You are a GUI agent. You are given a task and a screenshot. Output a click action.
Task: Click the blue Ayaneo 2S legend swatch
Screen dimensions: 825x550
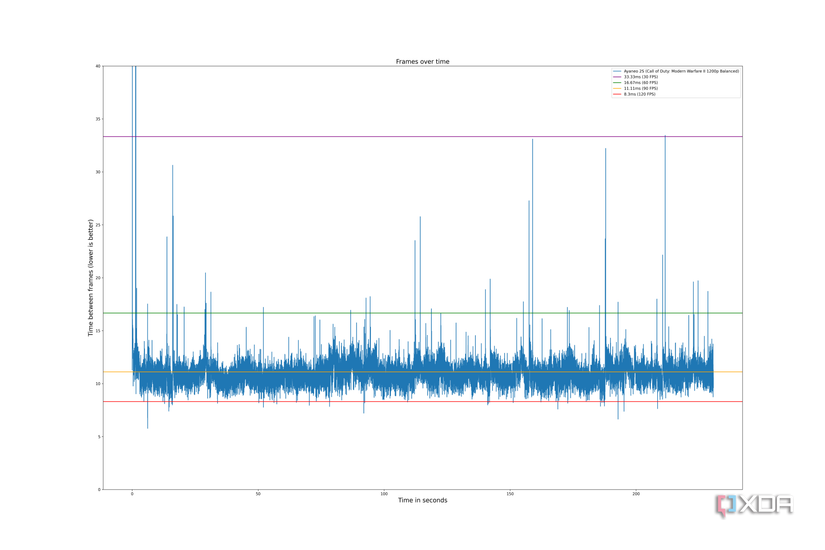click(617, 71)
